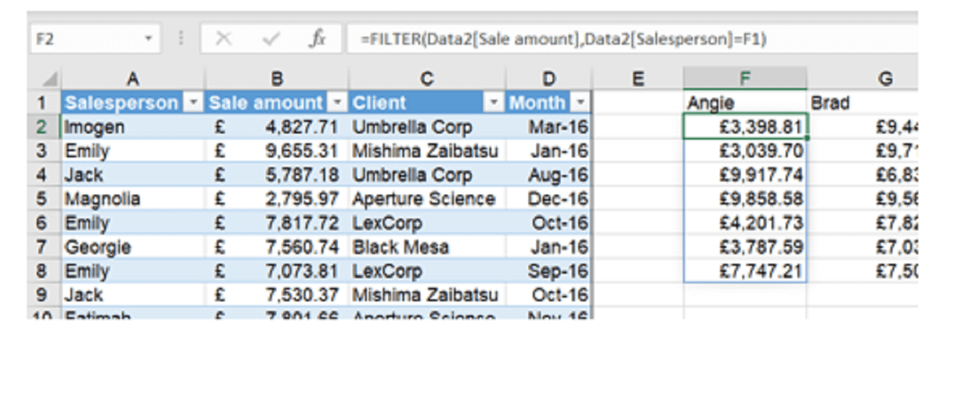Select cell F1 containing Angie
The height and width of the screenshot is (420, 980).
745,103
